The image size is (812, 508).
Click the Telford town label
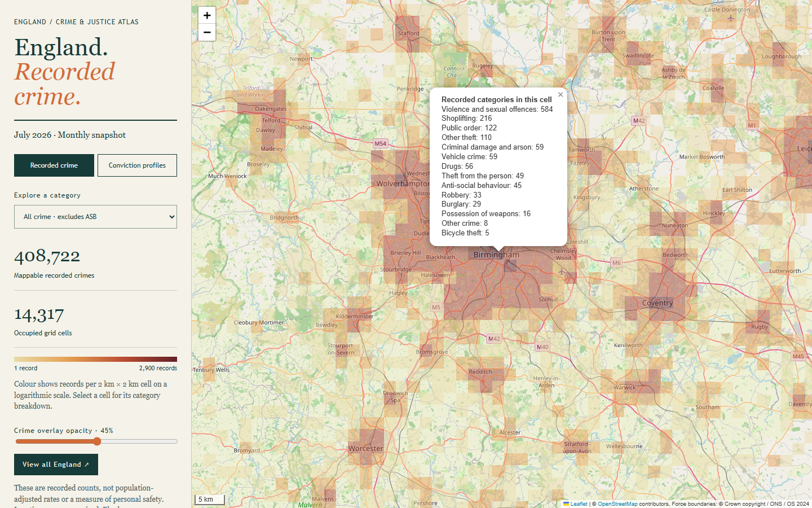click(x=271, y=120)
